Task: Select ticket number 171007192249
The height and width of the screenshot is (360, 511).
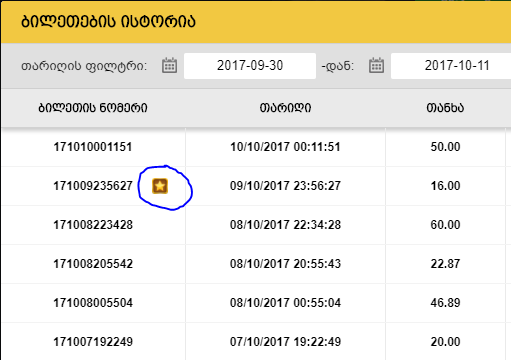Action: click(93, 342)
